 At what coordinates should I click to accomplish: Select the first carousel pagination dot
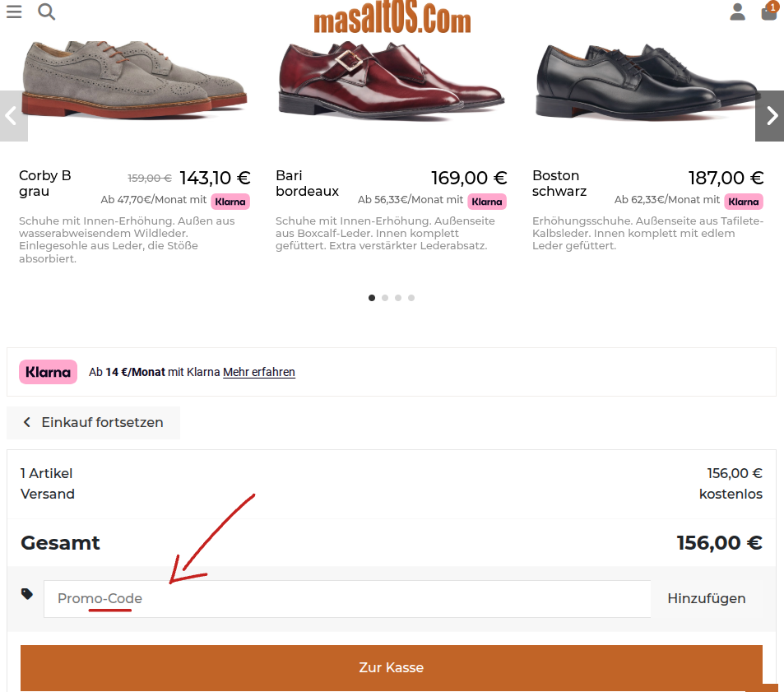(x=371, y=298)
